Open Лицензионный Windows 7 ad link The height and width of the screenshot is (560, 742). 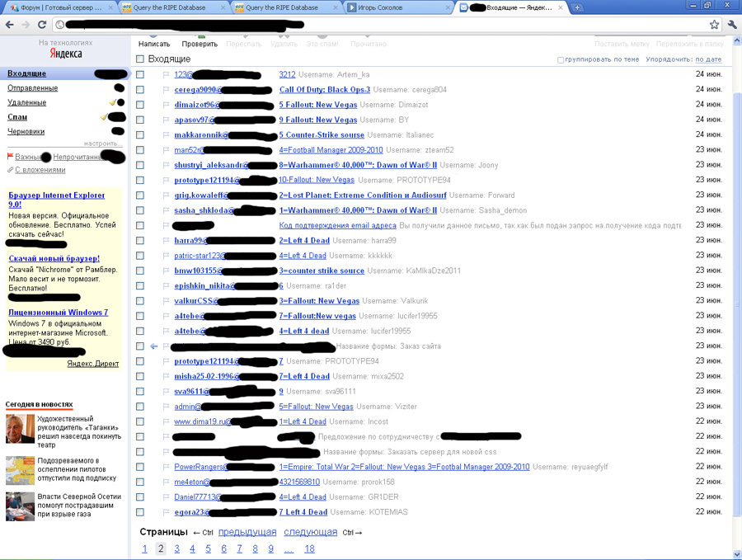59,313
